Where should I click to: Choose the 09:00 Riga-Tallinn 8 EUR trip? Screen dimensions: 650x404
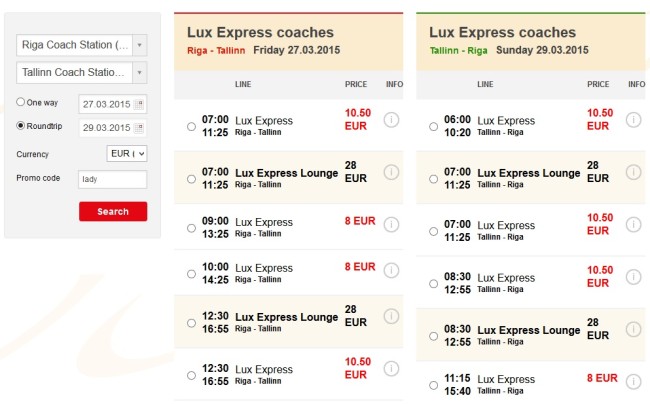pyautogui.click(x=191, y=228)
